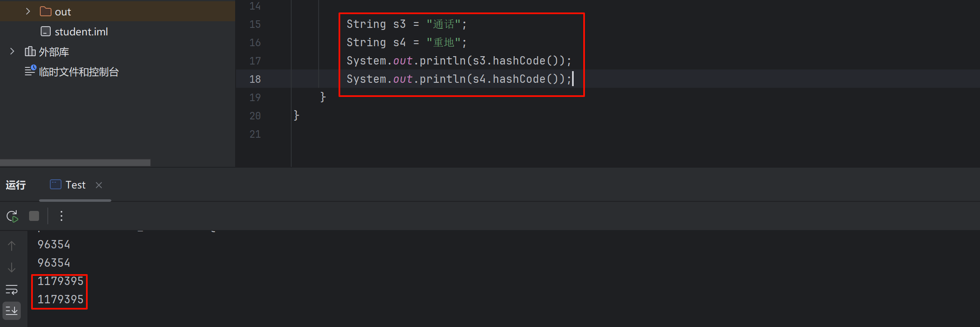Click the Stop process button
980x327 pixels.
(x=34, y=216)
